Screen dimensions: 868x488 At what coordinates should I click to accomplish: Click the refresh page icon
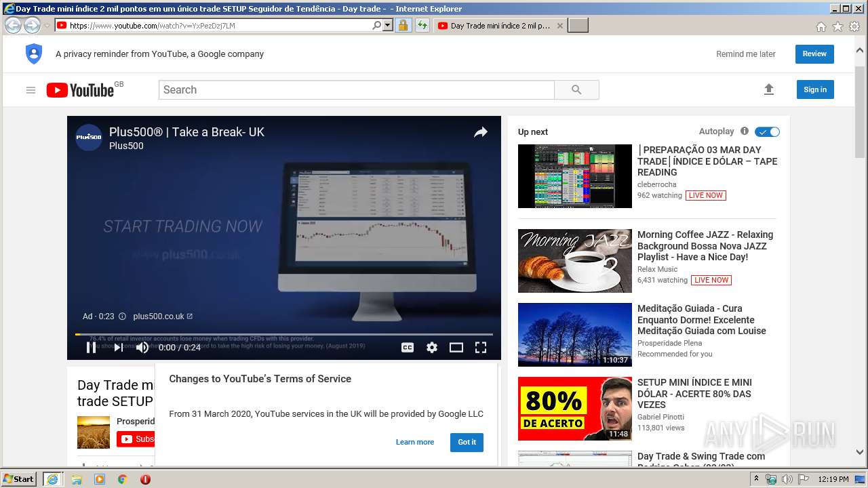(x=422, y=25)
